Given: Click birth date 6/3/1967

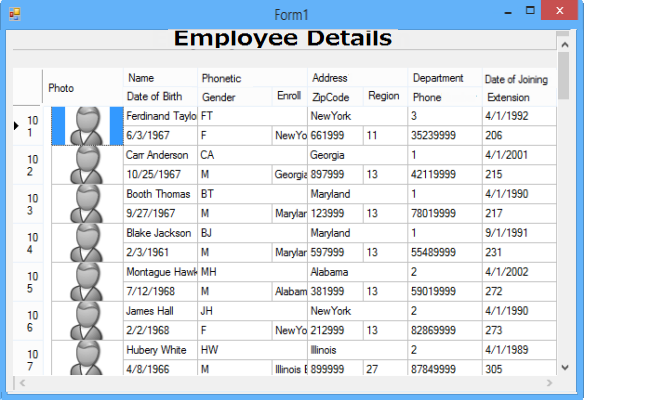Looking at the screenshot, I should click(160, 135).
